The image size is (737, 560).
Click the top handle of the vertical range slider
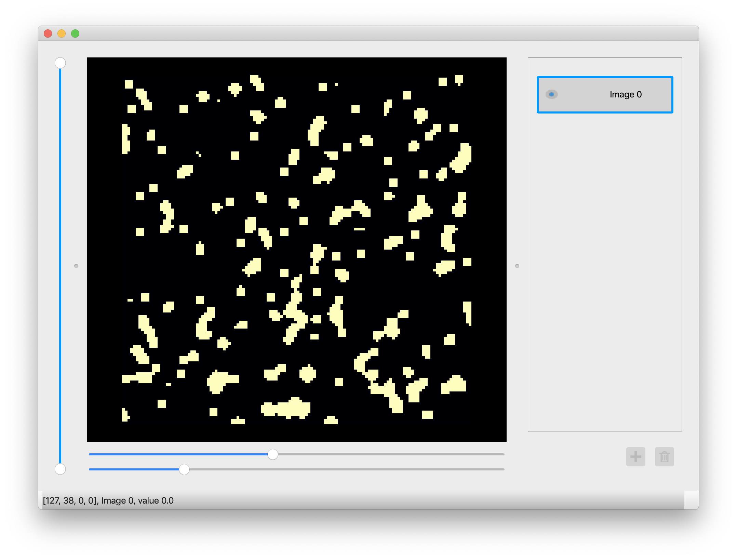point(60,63)
